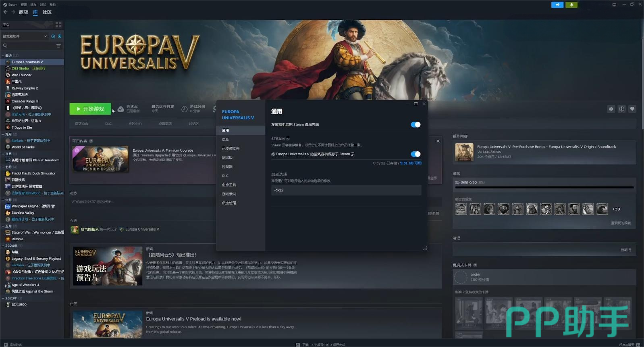Select the 控制器 properties tab
The height and width of the screenshot is (347, 644).
227,167
